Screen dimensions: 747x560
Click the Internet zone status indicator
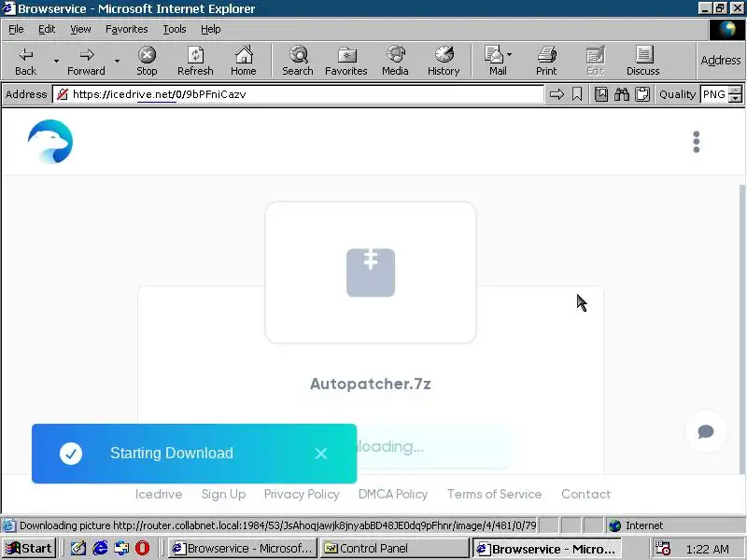pyautogui.click(x=635, y=525)
